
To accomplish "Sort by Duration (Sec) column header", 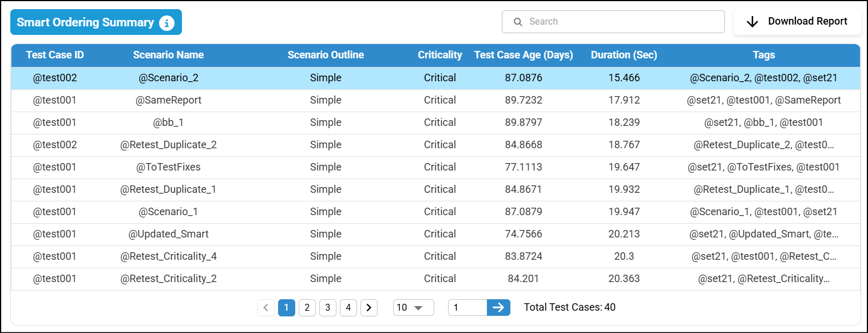I will point(624,55).
